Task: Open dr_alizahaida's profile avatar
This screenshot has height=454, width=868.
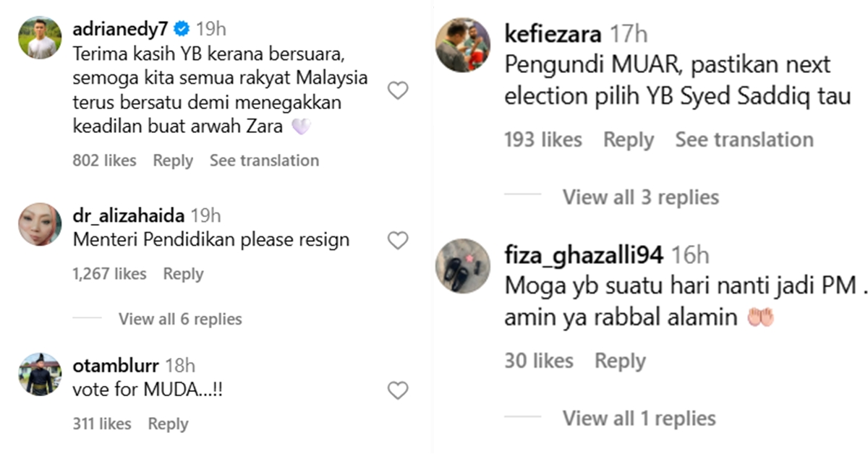Action: tap(40, 224)
